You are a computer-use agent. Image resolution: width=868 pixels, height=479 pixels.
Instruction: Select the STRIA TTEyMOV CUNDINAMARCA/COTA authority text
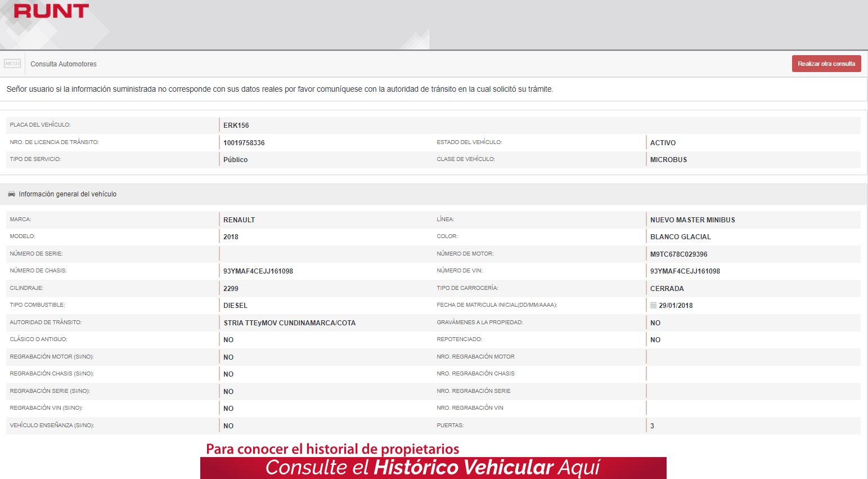pos(289,323)
